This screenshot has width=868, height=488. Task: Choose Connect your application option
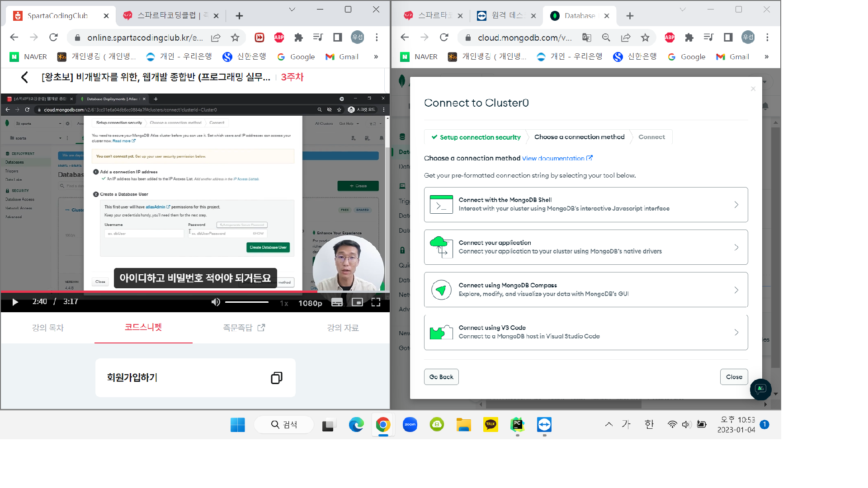pyautogui.click(x=586, y=247)
